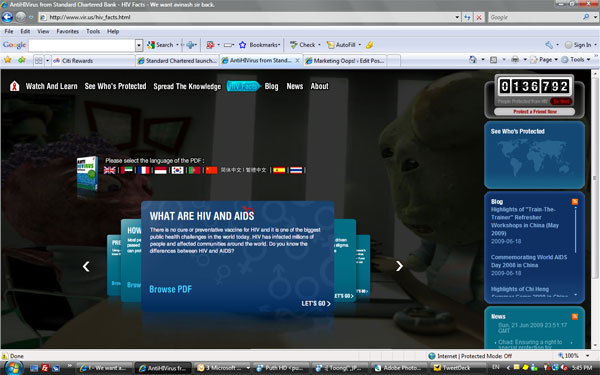600x375 pixels.
Task: Select the Spanish flag language
Action: 279,170
